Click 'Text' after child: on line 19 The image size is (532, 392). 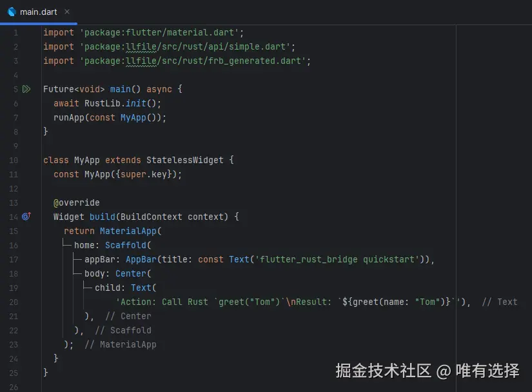click(x=141, y=288)
